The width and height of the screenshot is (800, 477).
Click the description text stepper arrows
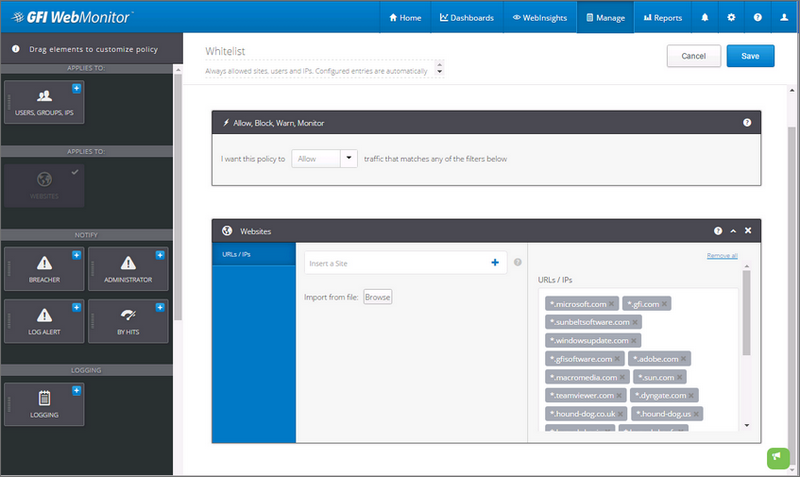point(440,67)
